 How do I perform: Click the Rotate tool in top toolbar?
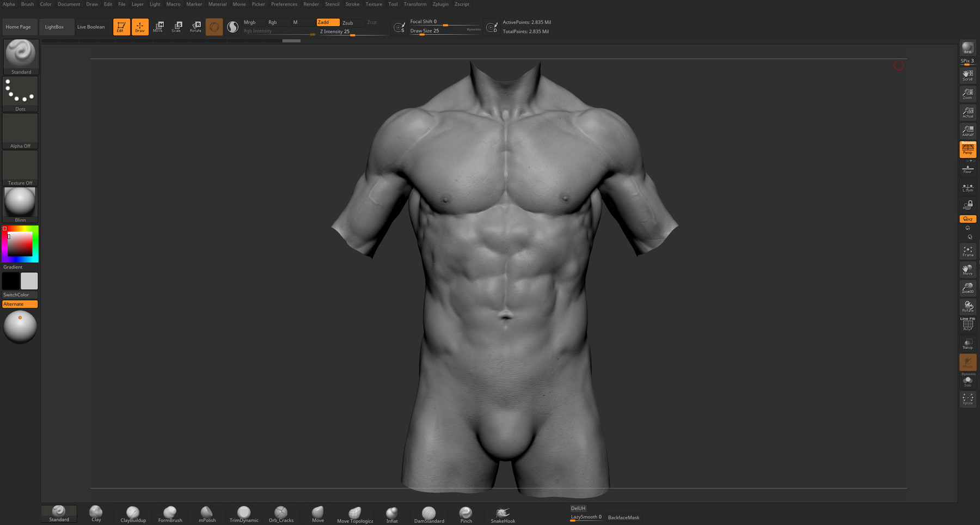point(195,27)
